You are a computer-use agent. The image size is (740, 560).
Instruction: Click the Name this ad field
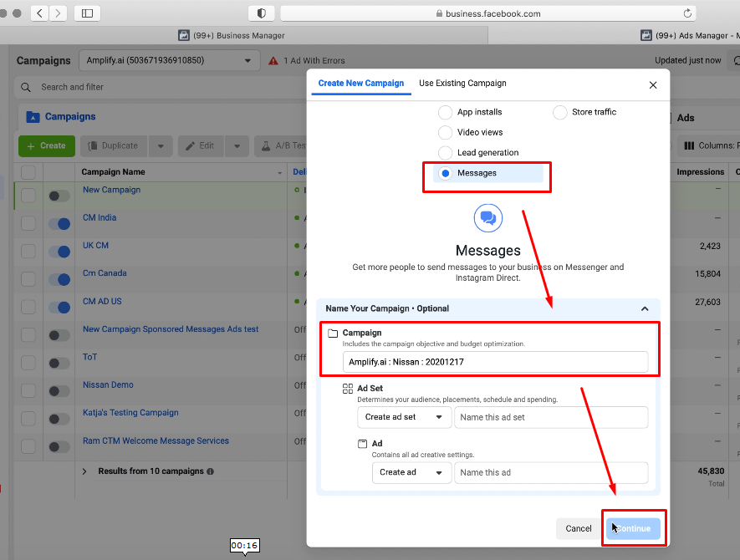(551, 472)
